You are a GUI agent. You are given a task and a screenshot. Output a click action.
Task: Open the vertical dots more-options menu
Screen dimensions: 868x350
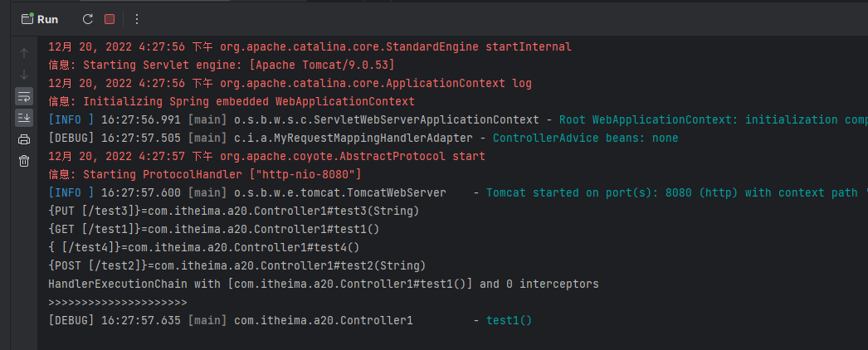[137, 19]
